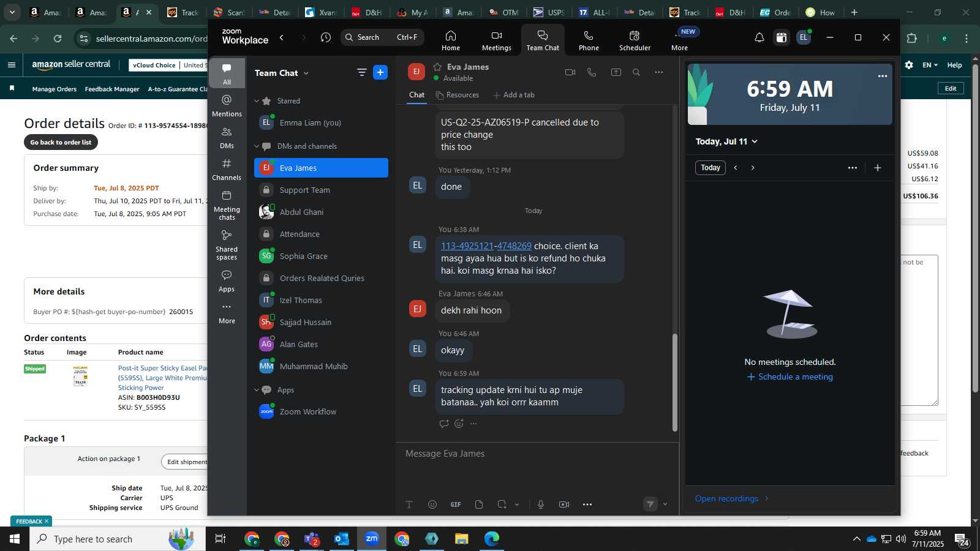Open the Scheduler tab in Zoom
Viewport: 980px width, 551px height.
pos(635,40)
